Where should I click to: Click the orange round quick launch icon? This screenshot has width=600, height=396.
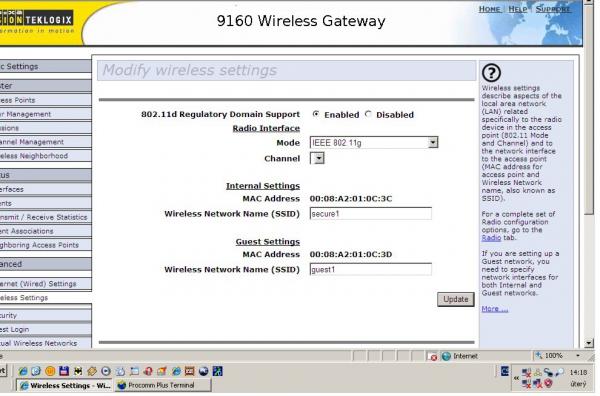click(50, 371)
